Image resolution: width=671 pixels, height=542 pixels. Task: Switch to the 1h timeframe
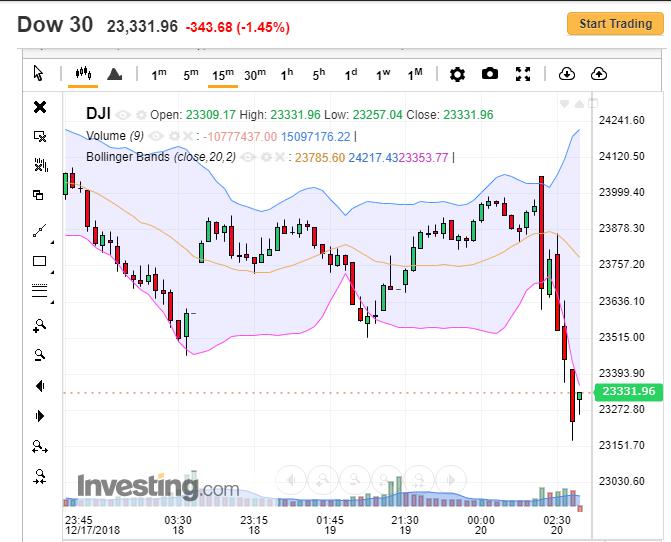point(287,74)
